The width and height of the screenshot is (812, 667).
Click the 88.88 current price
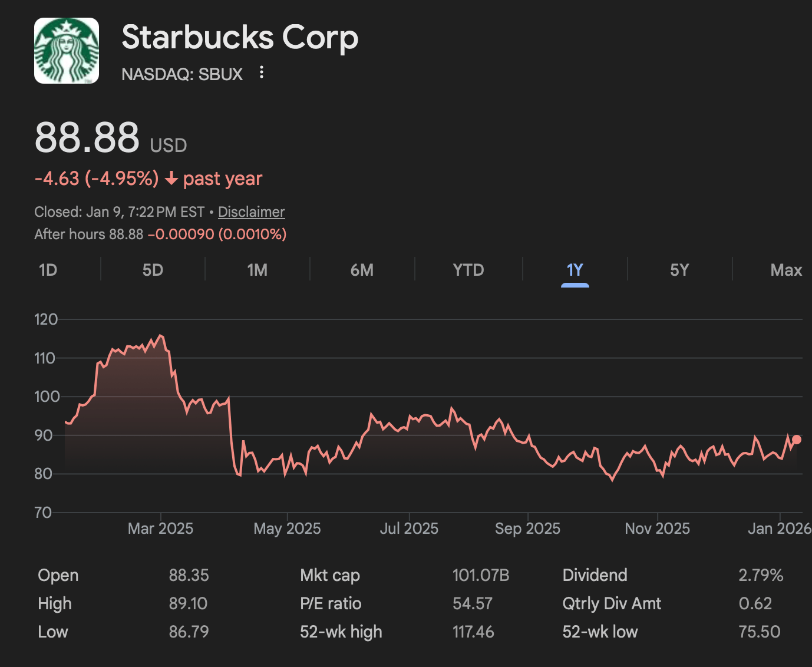point(87,137)
